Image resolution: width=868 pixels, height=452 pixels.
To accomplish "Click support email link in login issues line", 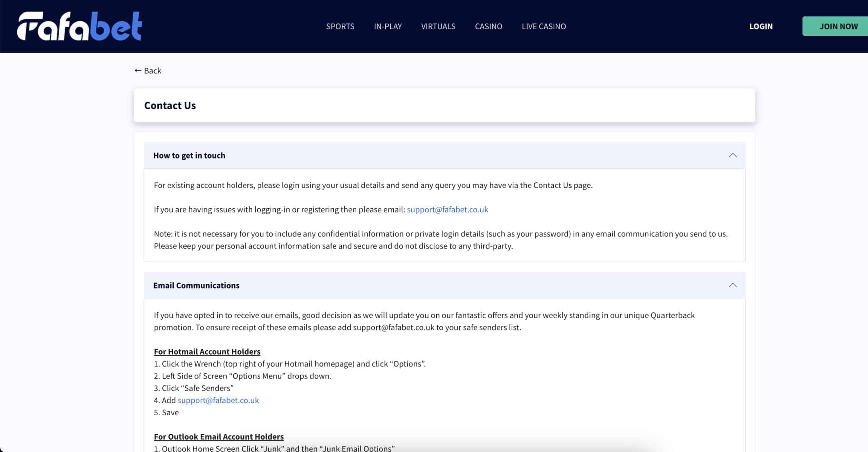I will tap(447, 210).
